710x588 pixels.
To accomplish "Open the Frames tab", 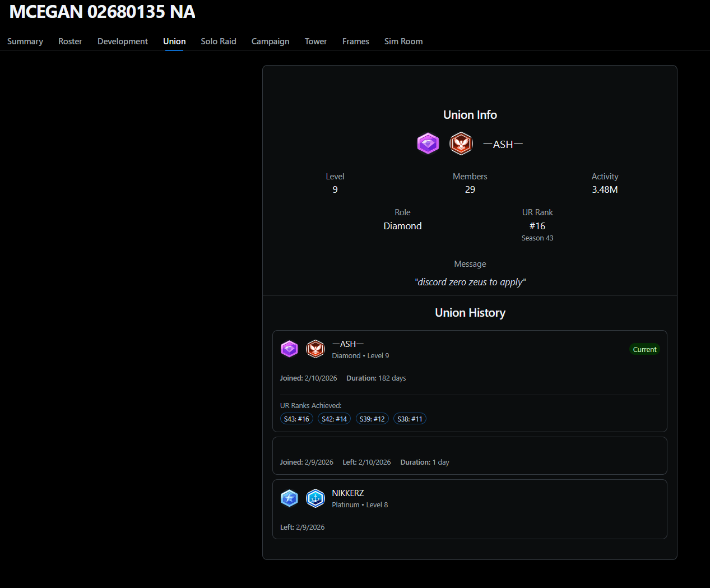I will (x=356, y=41).
